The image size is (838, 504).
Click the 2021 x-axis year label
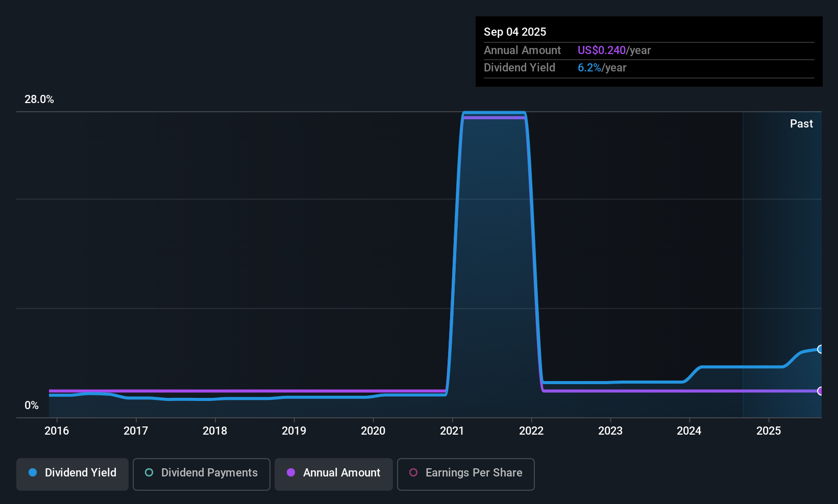tap(452, 431)
